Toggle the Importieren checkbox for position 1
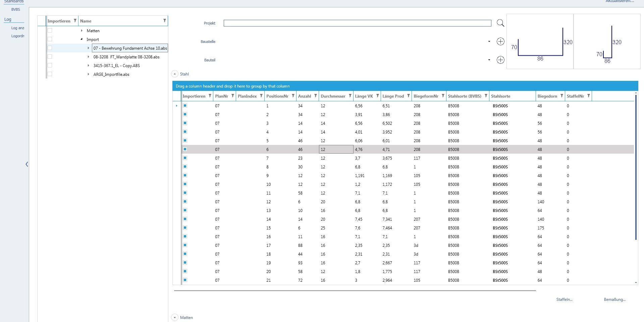The width and height of the screenshot is (644, 322). pos(185,106)
